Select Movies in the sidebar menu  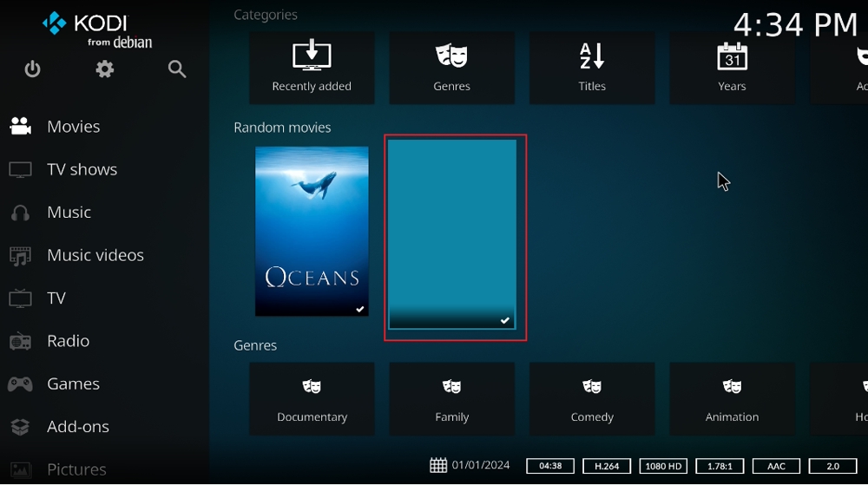tap(74, 127)
